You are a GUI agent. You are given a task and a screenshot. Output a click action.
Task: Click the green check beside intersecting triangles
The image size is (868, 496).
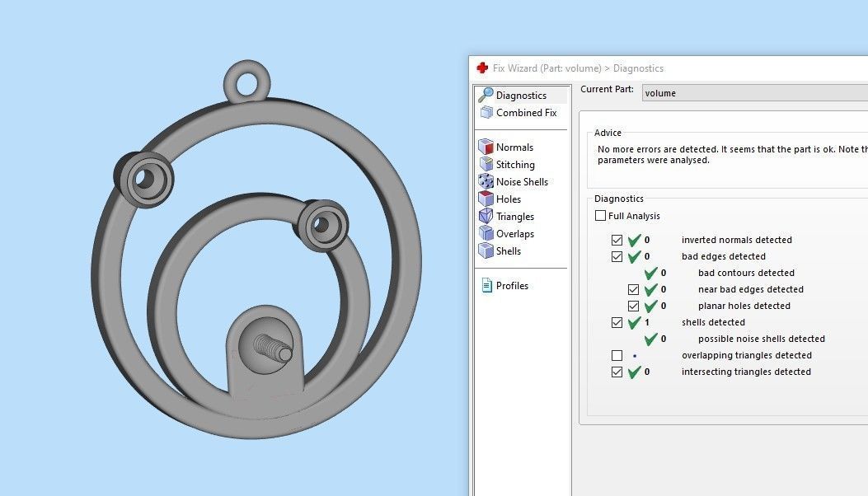point(634,372)
